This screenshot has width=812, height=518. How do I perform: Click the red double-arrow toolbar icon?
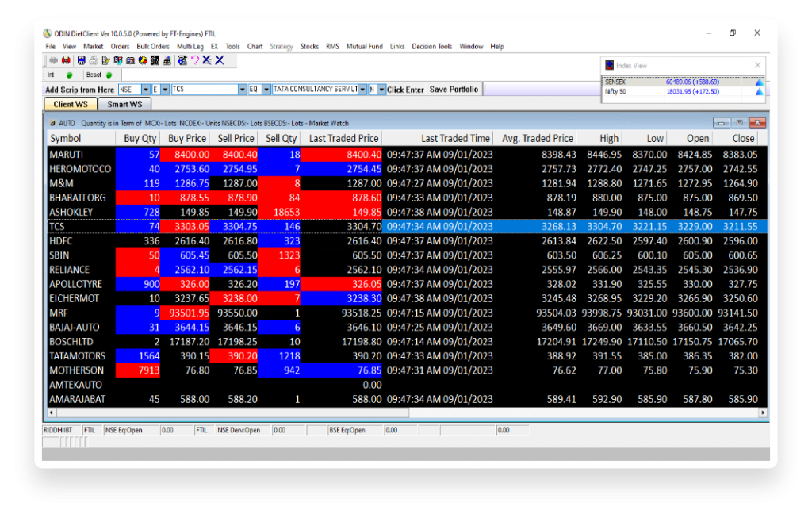(x=66, y=60)
